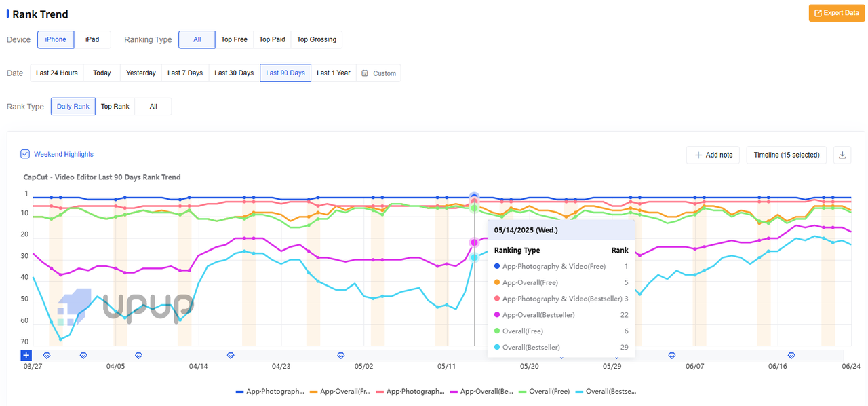Toggle the Weekend Highlights checkbox
The image size is (868, 406).
click(x=25, y=154)
